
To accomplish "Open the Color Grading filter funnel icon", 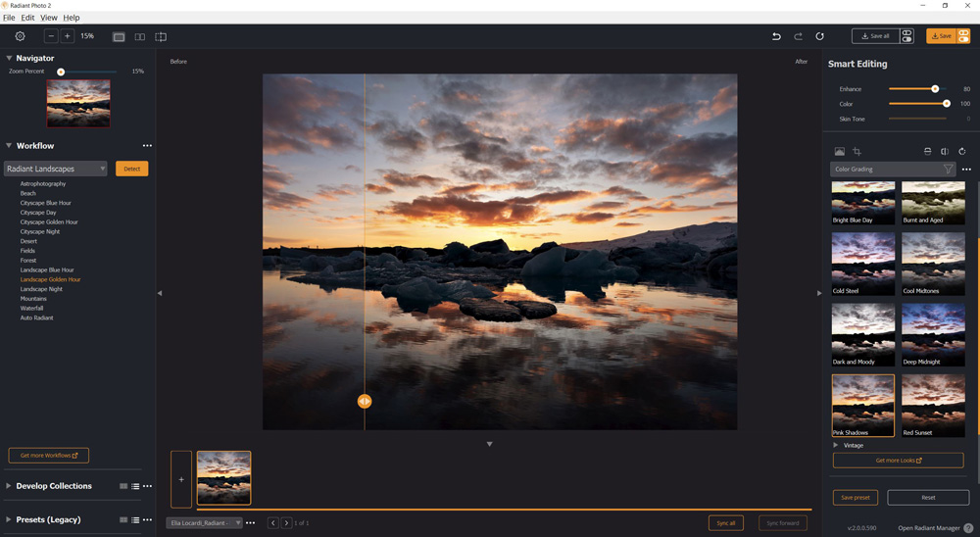I will click(948, 169).
